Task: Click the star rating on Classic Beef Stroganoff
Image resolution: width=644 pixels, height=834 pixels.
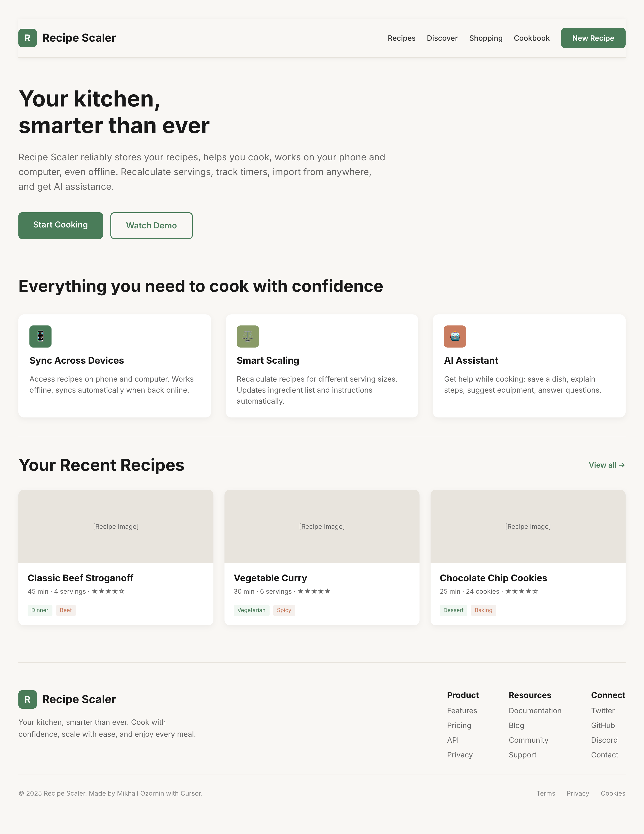Action: (x=108, y=591)
